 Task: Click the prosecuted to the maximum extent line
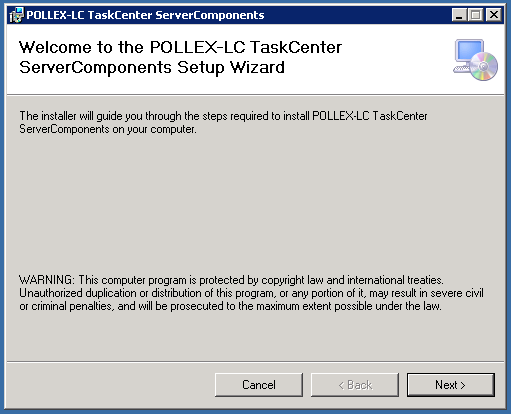pos(230,306)
